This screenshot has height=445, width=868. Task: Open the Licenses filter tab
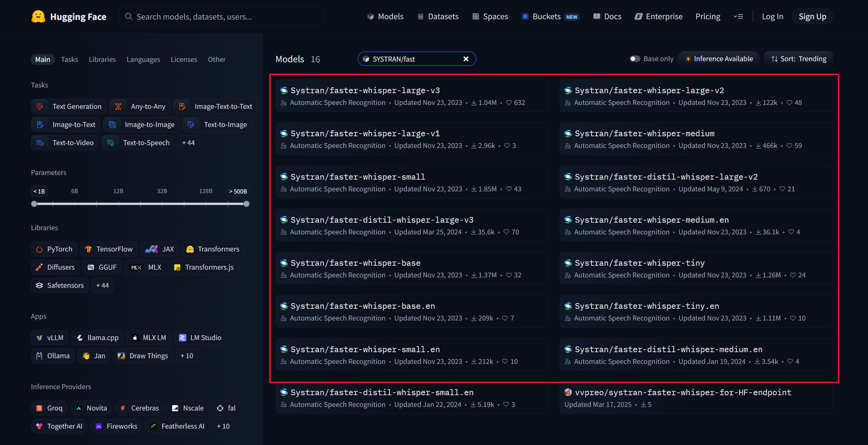pyautogui.click(x=184, y=59)
